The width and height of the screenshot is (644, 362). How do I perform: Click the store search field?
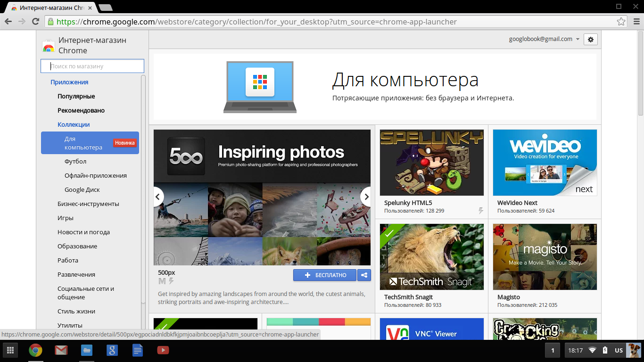92,66
